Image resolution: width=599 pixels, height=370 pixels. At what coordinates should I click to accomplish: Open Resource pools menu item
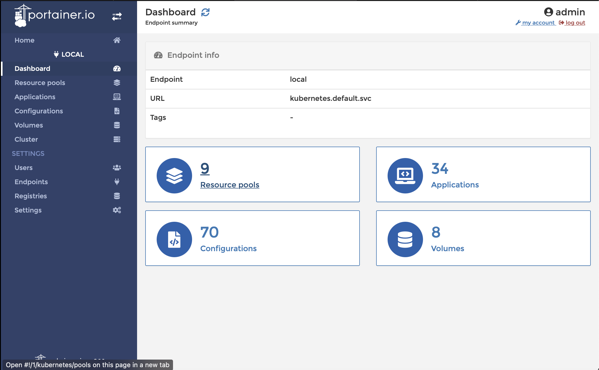pos(40,83)
